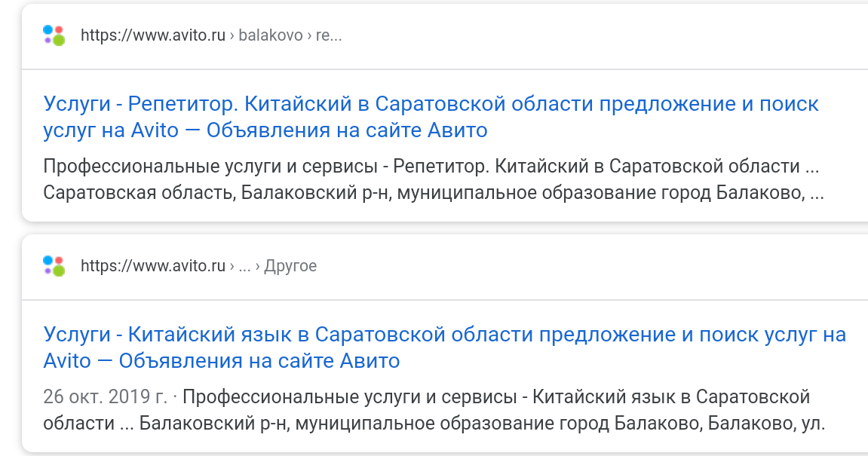Click the divider line under the first result's URL
Viewport: 868px width, 456px height.
pos(444,69)
